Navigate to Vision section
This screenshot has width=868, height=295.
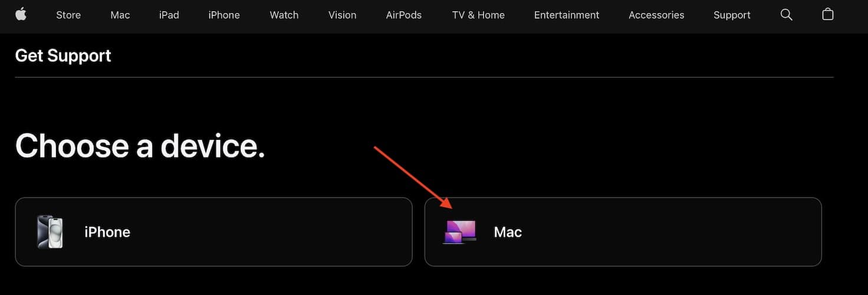pos(342,15)
